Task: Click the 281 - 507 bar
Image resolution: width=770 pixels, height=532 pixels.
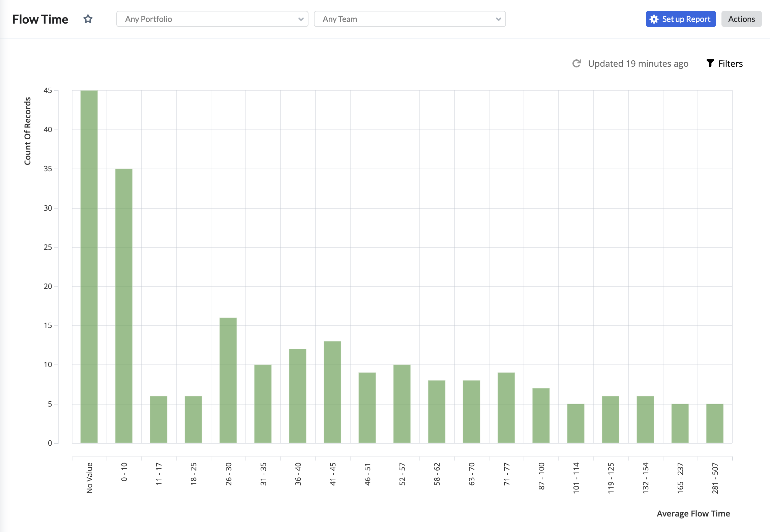Action: pos(715,423)
